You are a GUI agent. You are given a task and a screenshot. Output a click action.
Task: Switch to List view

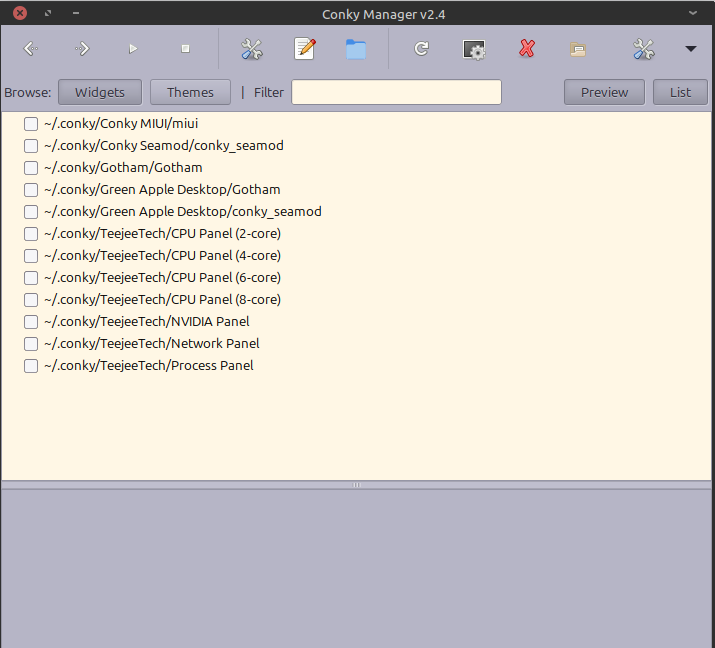(x=680, y=92)
